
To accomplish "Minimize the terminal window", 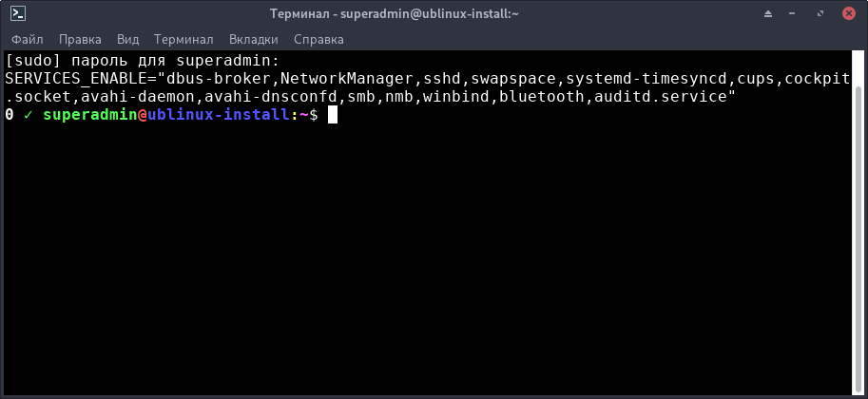I will tap(796, 14).
